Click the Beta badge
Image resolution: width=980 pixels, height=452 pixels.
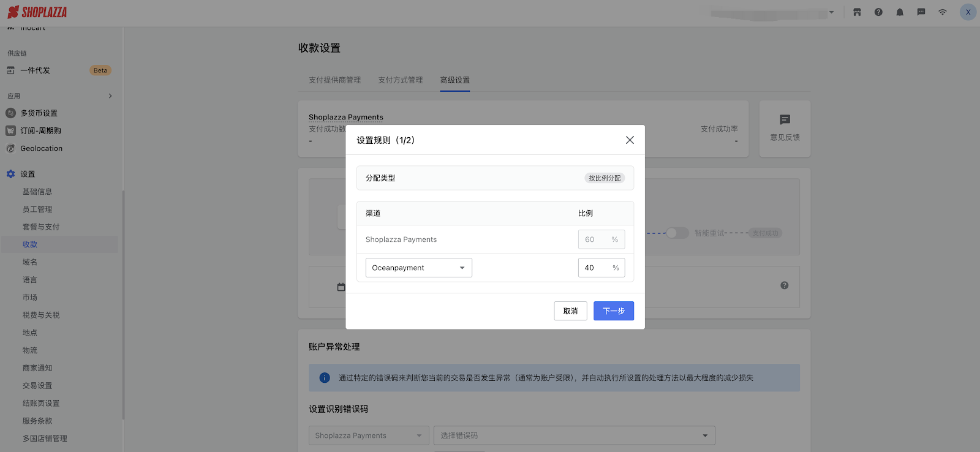pyautogui.click(x=100, y=70)
